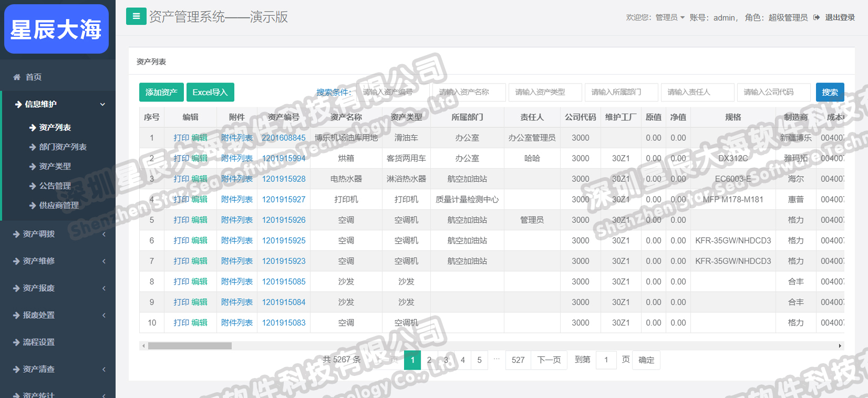The image size is (868, 398).
Task: Click the horizontal scrollbar's left arrow
Action: [143, 346]
